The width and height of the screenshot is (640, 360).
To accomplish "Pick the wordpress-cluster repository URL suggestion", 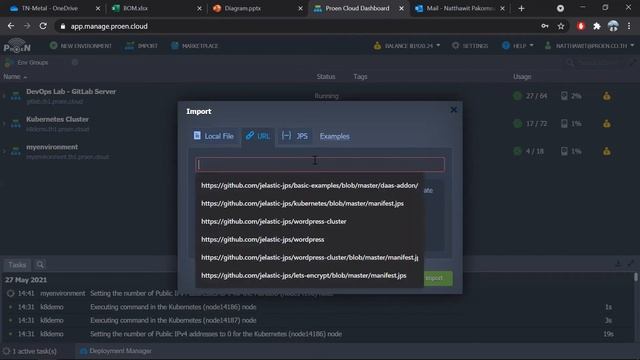I will point(309,221).
